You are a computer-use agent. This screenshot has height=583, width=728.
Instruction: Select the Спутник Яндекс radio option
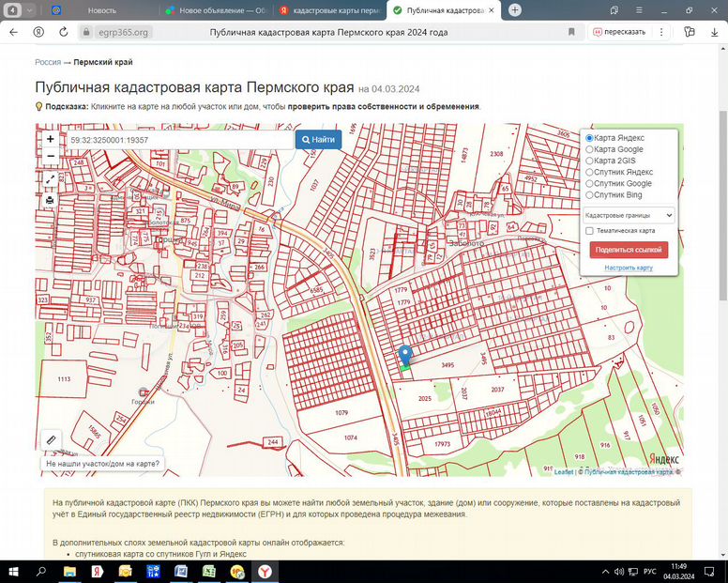click(x=589, y=172)
